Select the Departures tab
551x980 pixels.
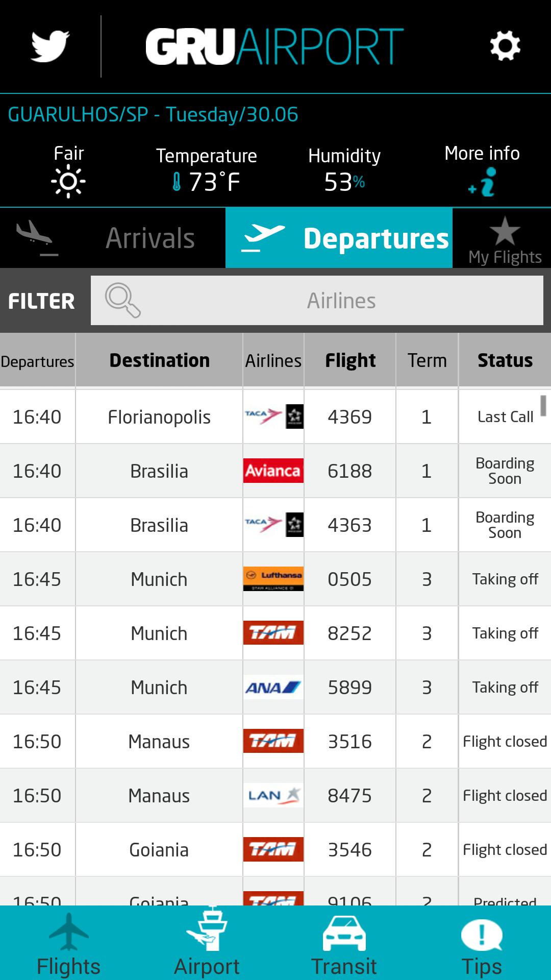pyautogui.click(x=339, y=238)
